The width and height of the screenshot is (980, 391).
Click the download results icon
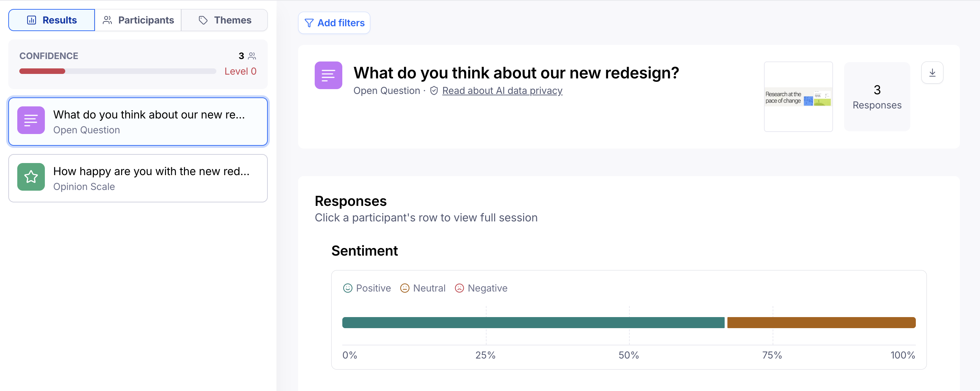pyautogui.click(x=932, y=73)
